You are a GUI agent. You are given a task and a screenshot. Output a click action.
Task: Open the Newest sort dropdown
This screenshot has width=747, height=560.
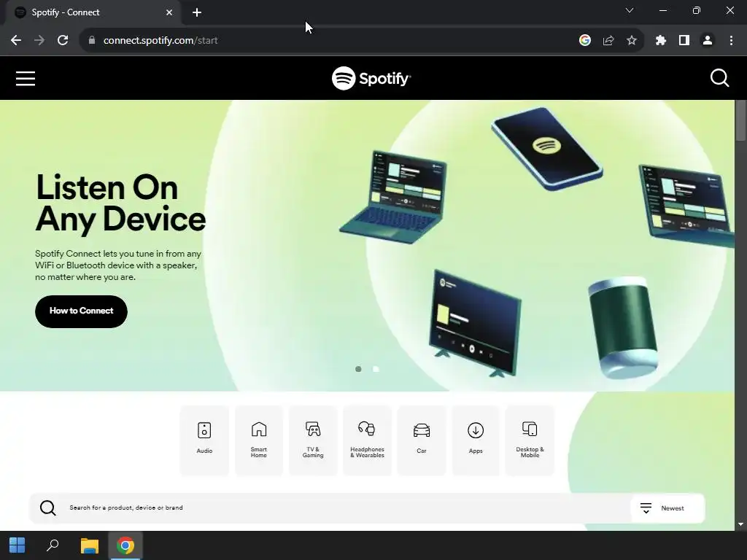click(x=667, y=508)
